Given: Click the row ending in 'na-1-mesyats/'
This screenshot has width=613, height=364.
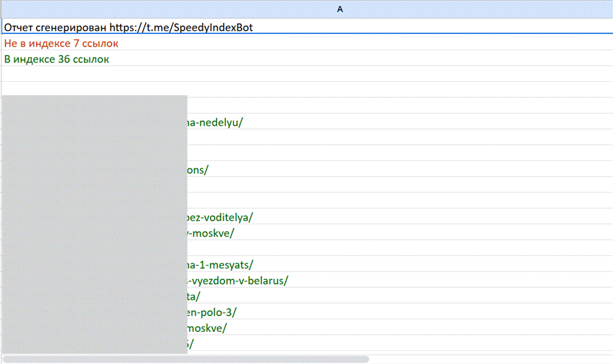Looking at the screenshot, I should pos(307,264).
